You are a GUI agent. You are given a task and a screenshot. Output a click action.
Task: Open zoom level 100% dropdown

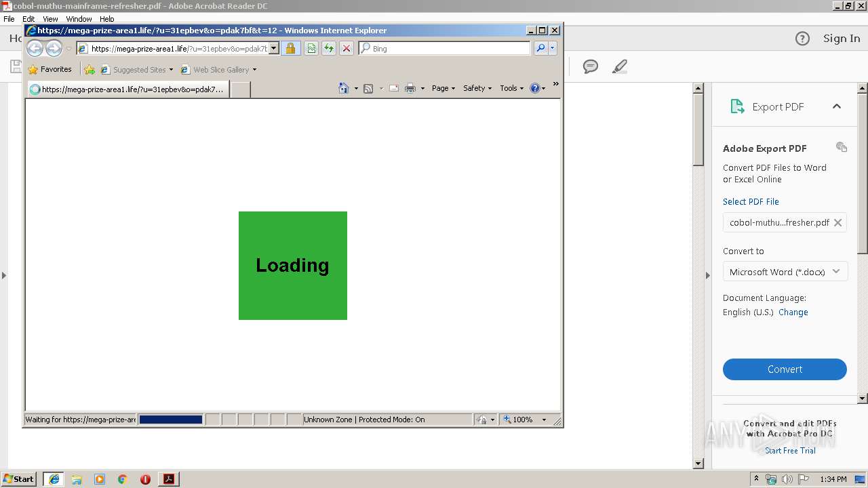(544, 420)
